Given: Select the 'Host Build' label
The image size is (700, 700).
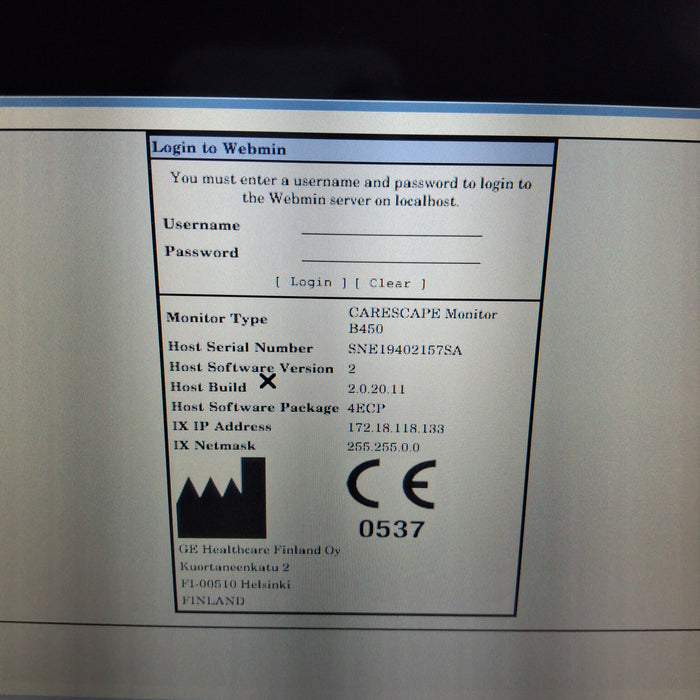Looking at the screenshot, I should pos(208,387).
